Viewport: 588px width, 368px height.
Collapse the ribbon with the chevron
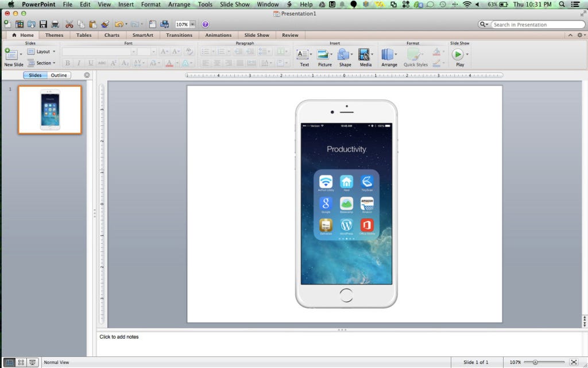tap(570, 35)
